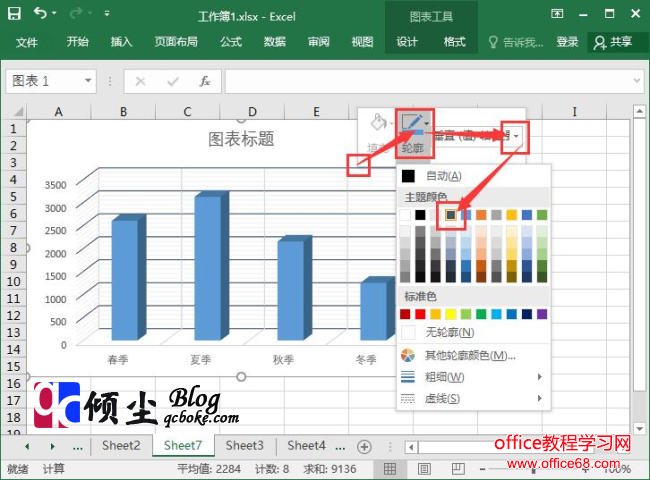The width and height of the screenshot is (650, 480).
Task: Open the 公式 ribbon tab
Action: (x=230, y=41)
